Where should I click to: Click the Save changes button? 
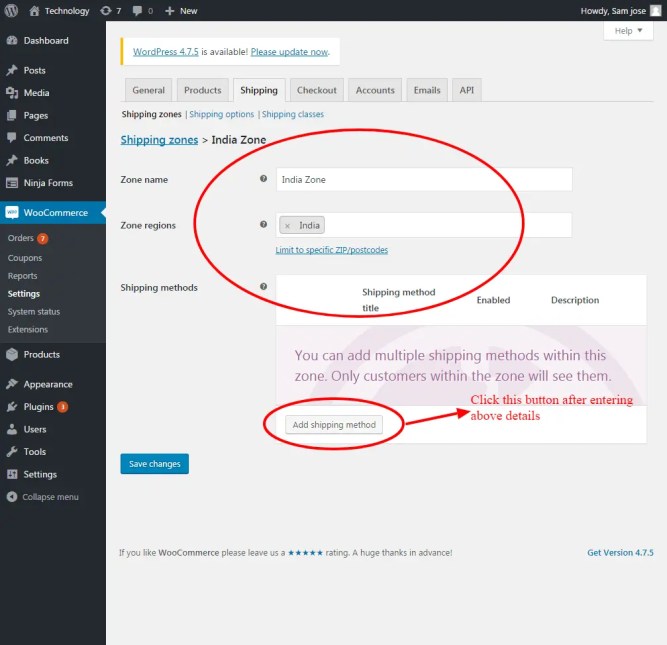tap(154, 464)
